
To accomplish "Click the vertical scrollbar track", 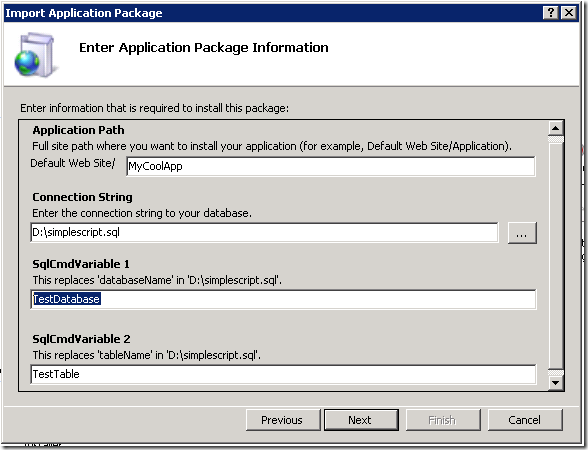I will pyautogui.click(x=555, y=255).
